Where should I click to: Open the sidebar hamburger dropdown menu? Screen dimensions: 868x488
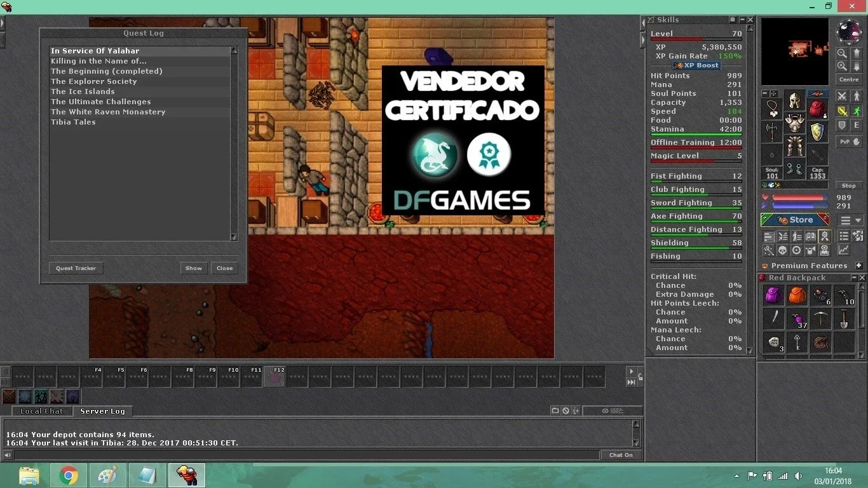849,220
